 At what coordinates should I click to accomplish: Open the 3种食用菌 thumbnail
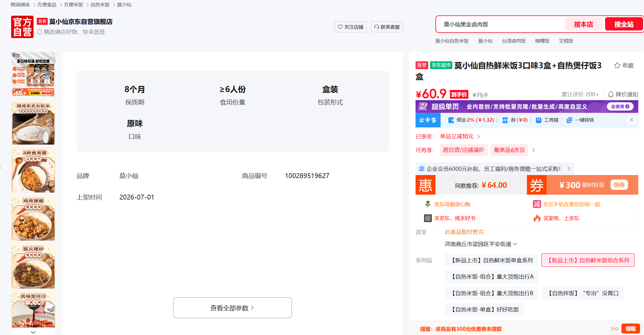coord(33,170)
